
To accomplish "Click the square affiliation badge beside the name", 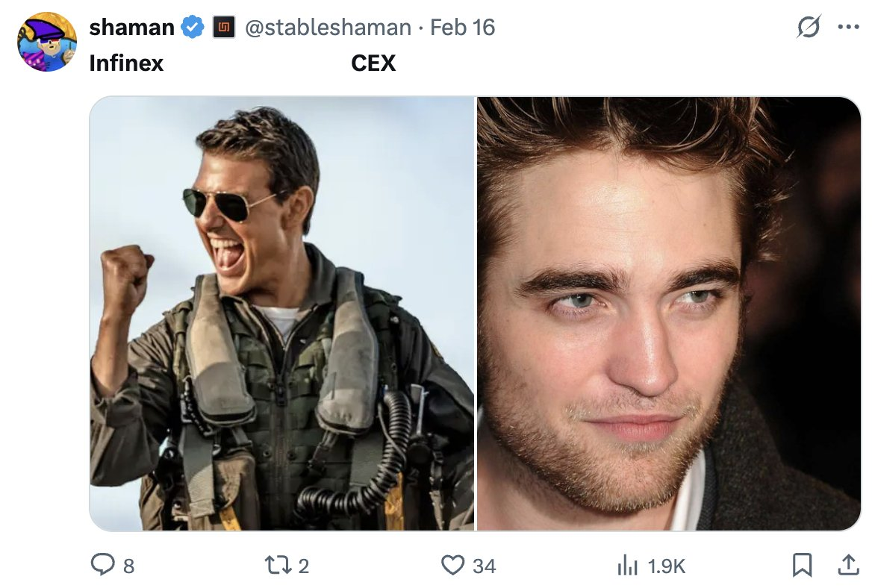I will coord(222,28).
